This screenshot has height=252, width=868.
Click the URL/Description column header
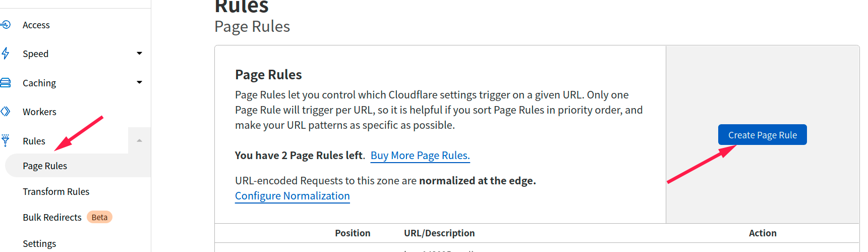tap(439, 233)
